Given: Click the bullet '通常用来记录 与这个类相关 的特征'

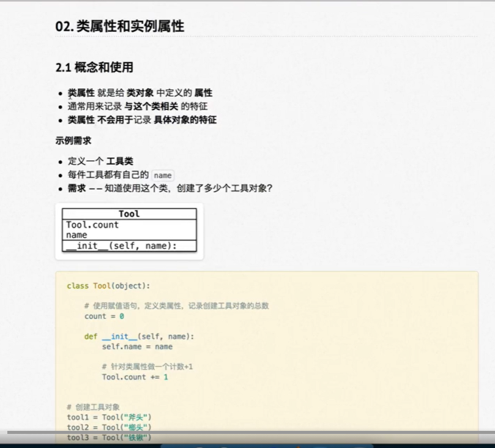Looking at the screenshot, I should (138, 106).
